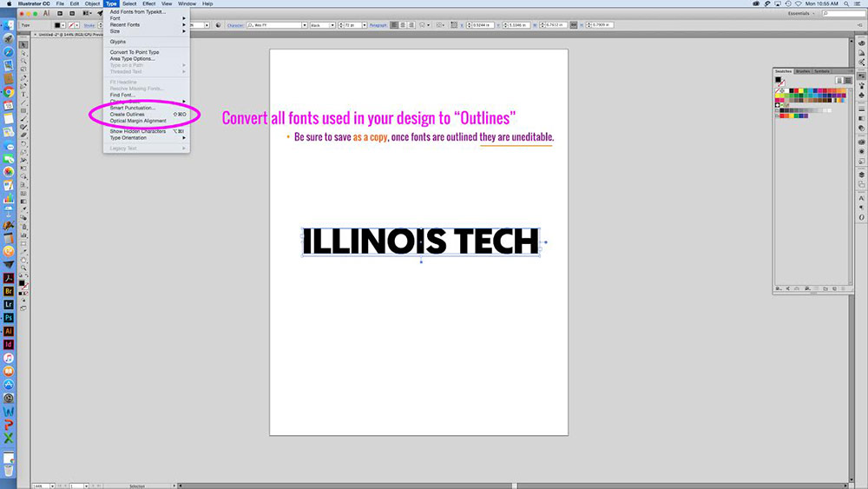Viewport: 868px width, 489px height.
Task: Open the Stroke panel icon in right strip
Action: [x=861, y=109]
